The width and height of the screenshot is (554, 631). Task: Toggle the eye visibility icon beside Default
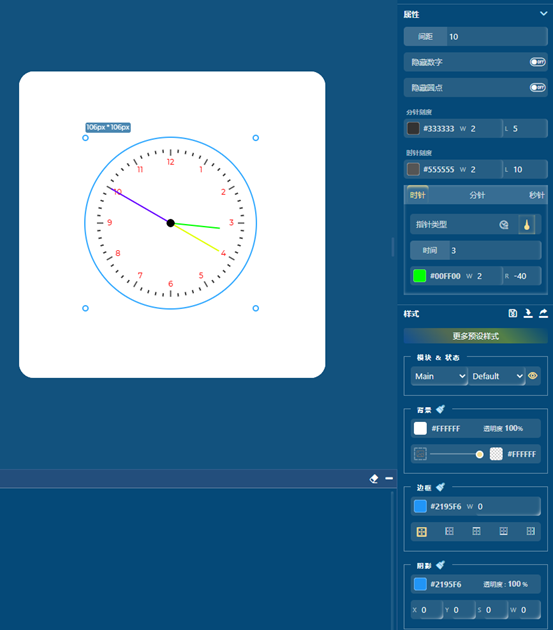(533, 376)
